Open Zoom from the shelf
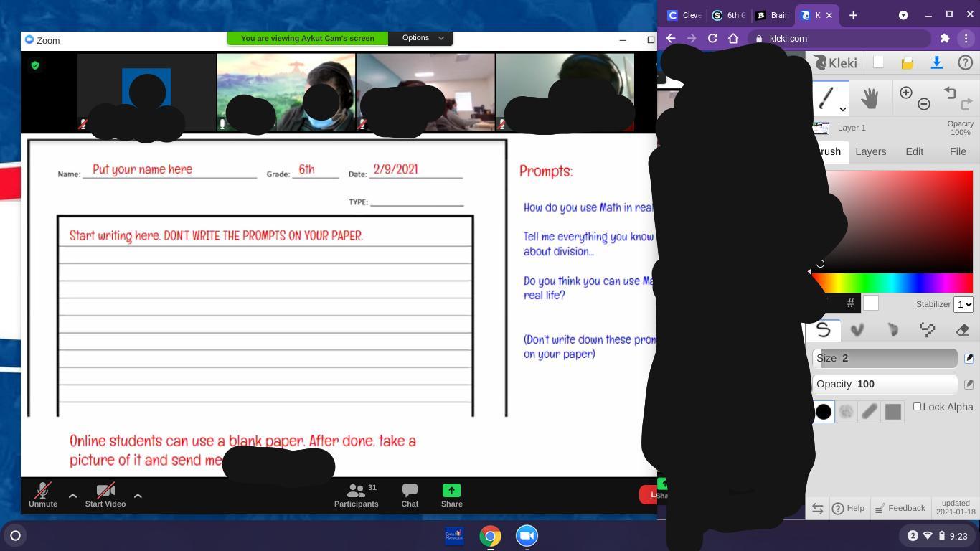Image resolution: width=980 pixels, height=551 pixels. coord(527,535)
